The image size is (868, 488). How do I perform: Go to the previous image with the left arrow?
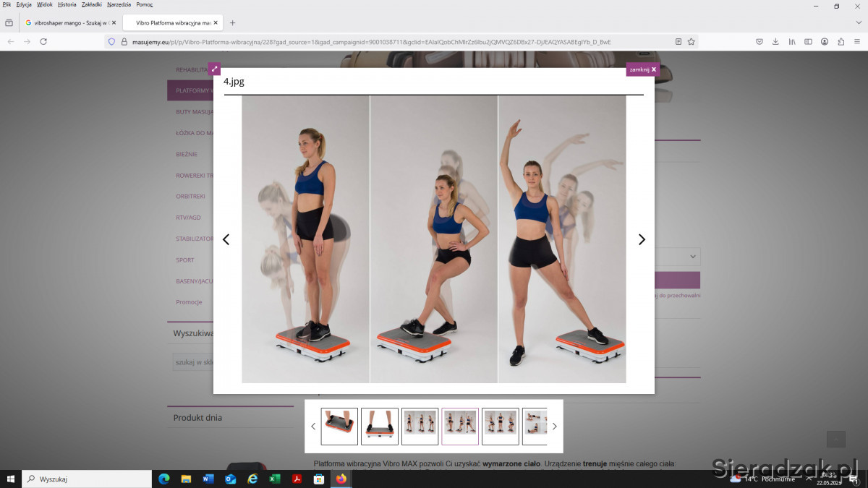(x=226, y=239)
